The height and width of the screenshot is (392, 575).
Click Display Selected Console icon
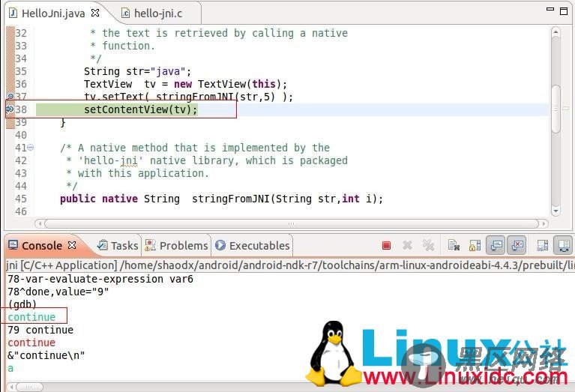(563, 245)
